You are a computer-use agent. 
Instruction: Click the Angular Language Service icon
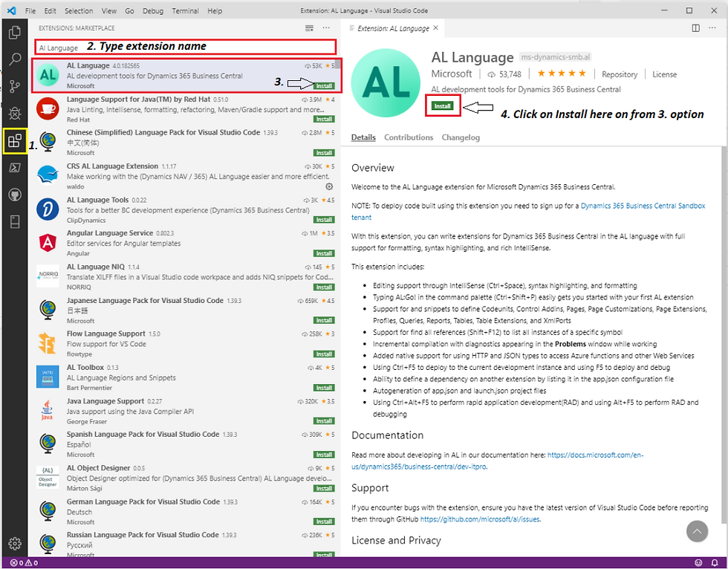pos(48,243)
